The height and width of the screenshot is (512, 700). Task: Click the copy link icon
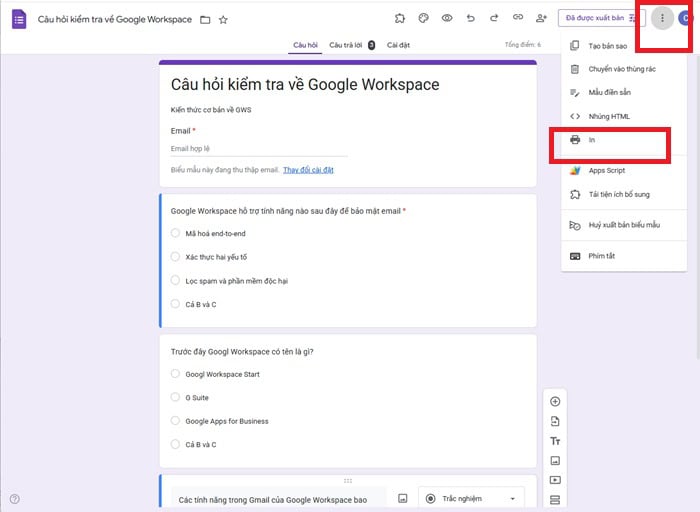click(x=517, y=18)
